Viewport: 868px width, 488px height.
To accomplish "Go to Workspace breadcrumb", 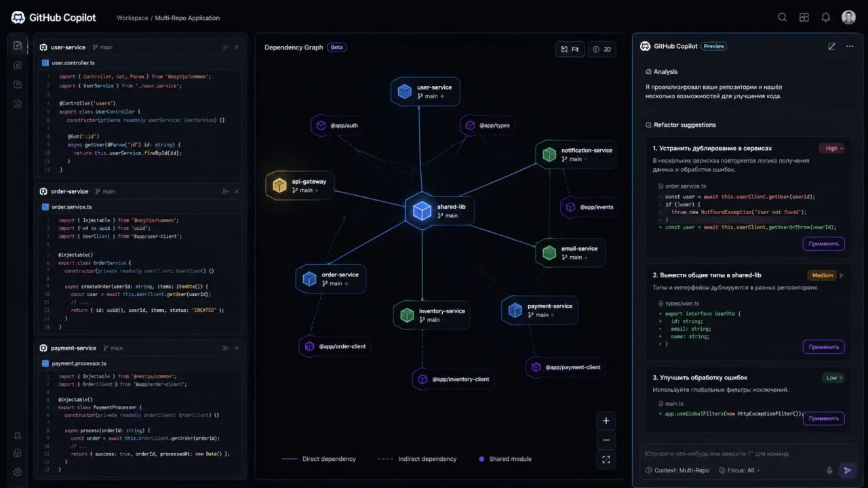I will 132,18.
